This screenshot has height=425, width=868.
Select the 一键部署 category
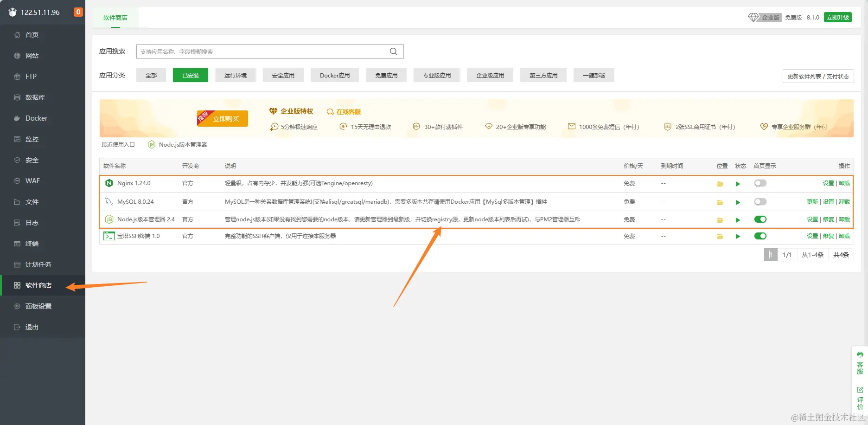click(x=594, y=75)
